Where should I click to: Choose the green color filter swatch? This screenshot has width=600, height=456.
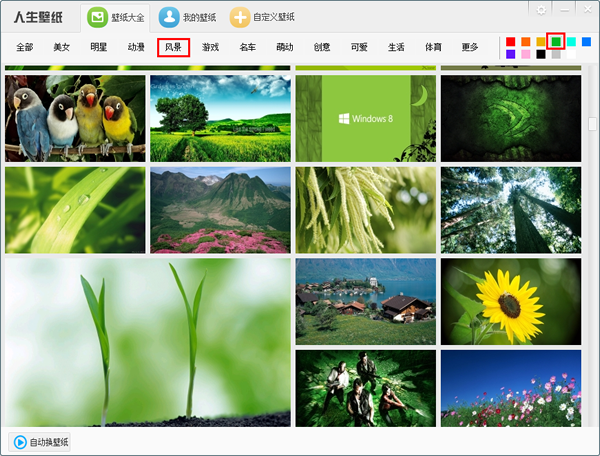pos(556,42)
